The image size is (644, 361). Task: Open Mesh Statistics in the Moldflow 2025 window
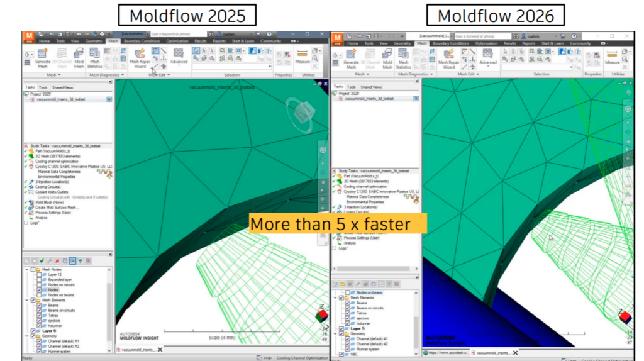(94, 58)
